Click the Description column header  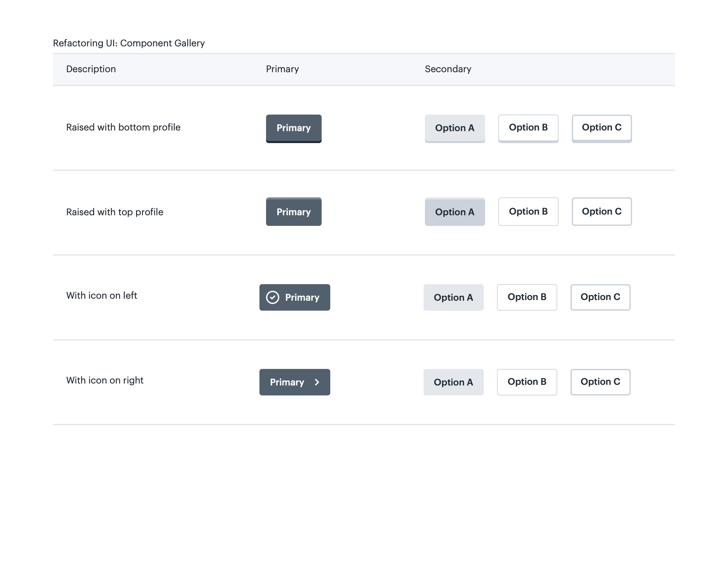[91, 69]
